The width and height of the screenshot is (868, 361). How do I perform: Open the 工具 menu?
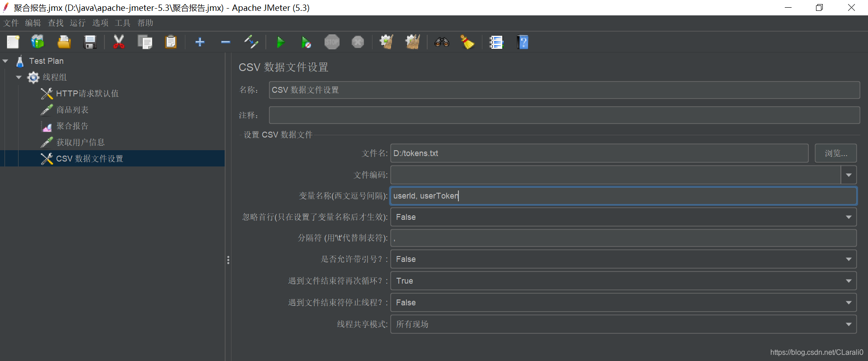pos(123,23)
